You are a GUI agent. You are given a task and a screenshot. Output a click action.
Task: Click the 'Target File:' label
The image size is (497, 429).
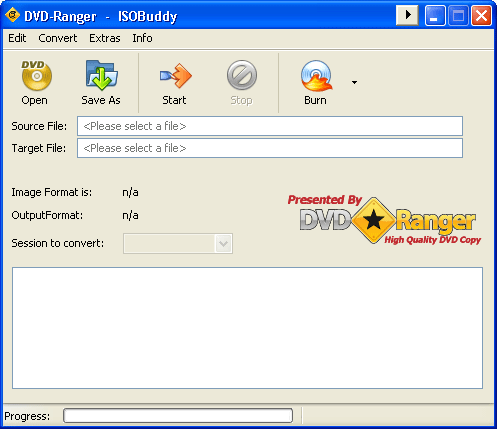coord(39,148)
